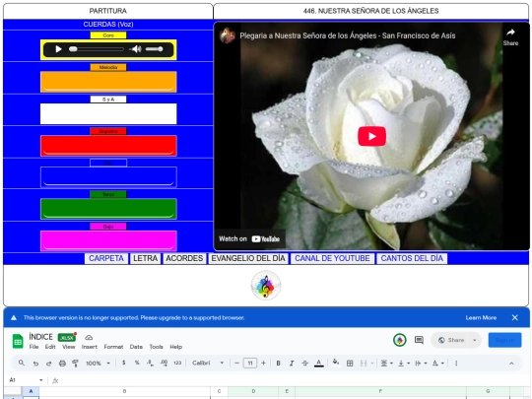Toggle strikethrough formatting in Sheets
This screenshot has width=532, height=399.
(x=304, y=363)
